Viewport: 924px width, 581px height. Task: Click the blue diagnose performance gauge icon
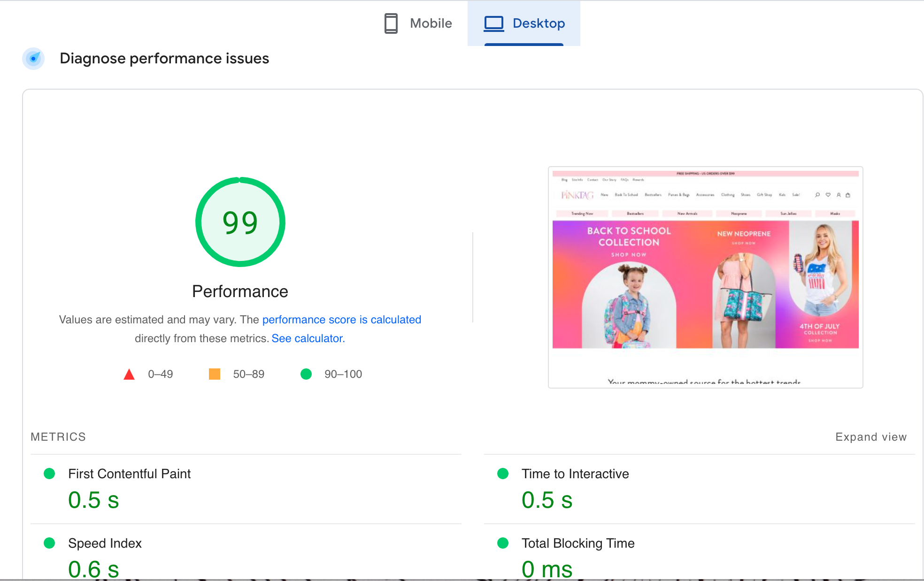click(33, 59)
